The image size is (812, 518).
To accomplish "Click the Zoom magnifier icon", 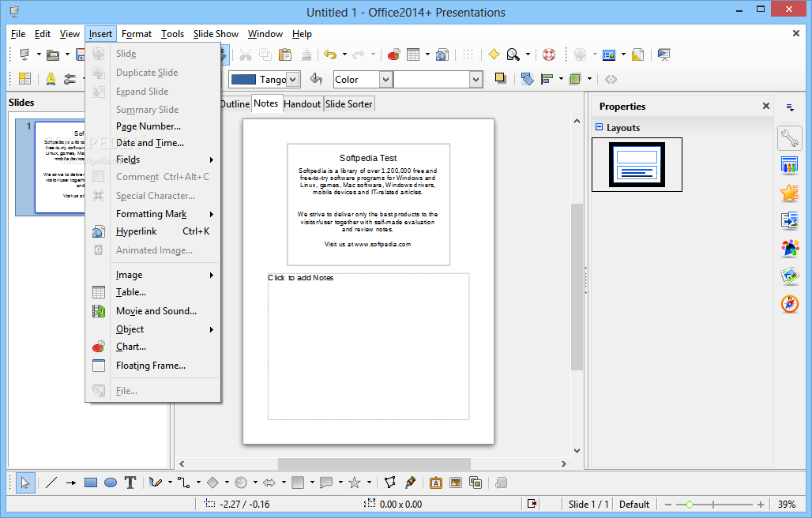I will pos(513,54).
